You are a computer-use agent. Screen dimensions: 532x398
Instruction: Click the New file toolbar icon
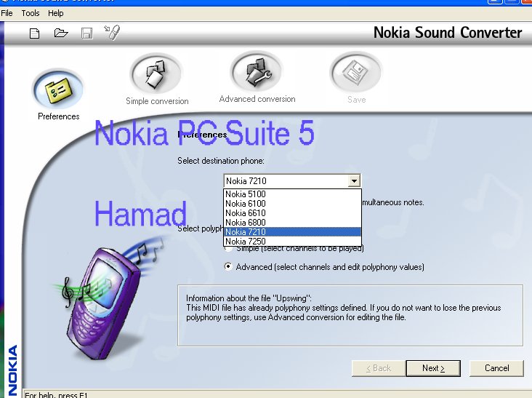pyautogui.click(x=35, y=33)
